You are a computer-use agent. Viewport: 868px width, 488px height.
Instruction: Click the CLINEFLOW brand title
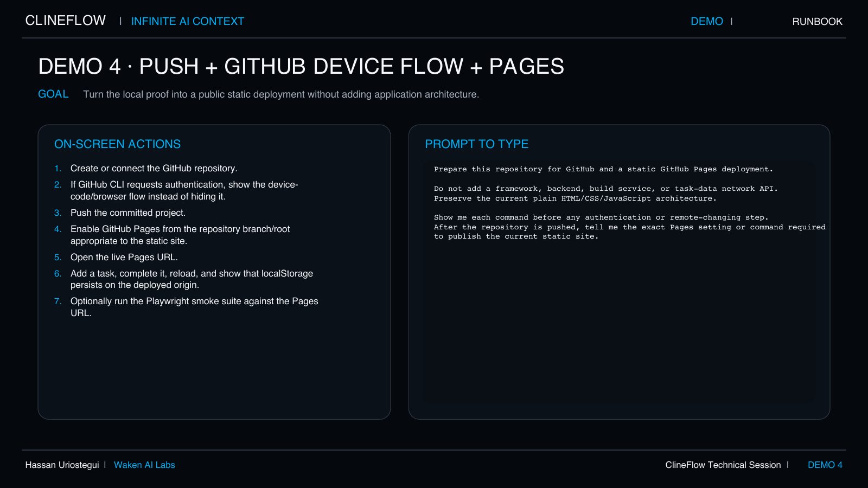point(66,21)
